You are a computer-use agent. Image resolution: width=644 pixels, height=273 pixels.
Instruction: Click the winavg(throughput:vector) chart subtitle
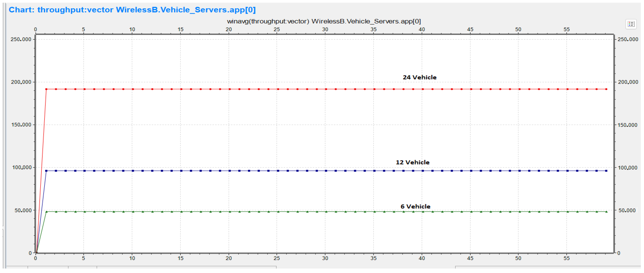point(324,21)
